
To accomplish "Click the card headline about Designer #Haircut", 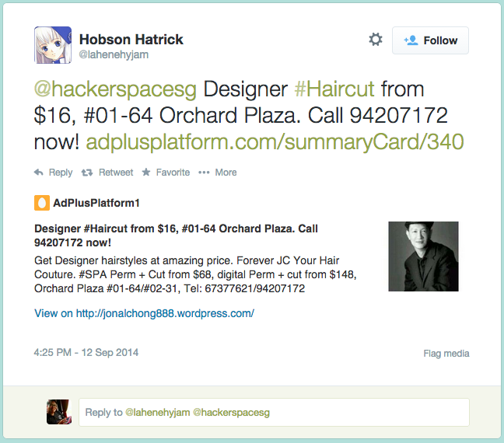I will pyautogui.click(x=176, y=235).
